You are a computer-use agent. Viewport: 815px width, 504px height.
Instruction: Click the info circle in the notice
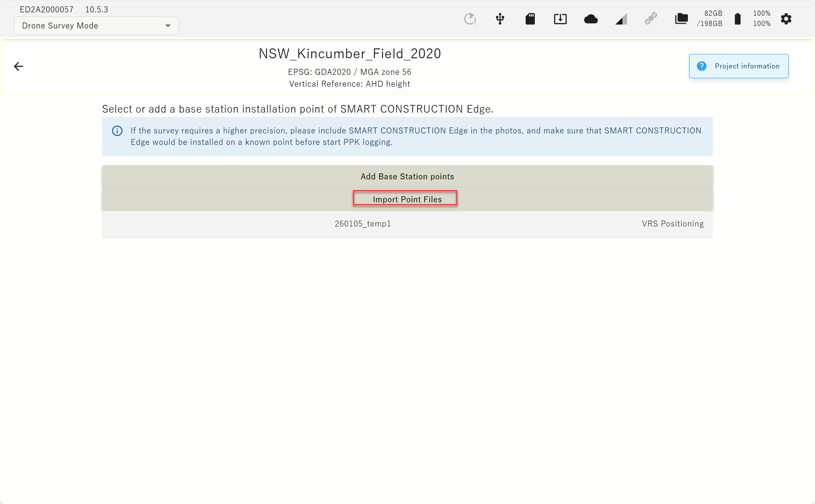pos(117,131)
